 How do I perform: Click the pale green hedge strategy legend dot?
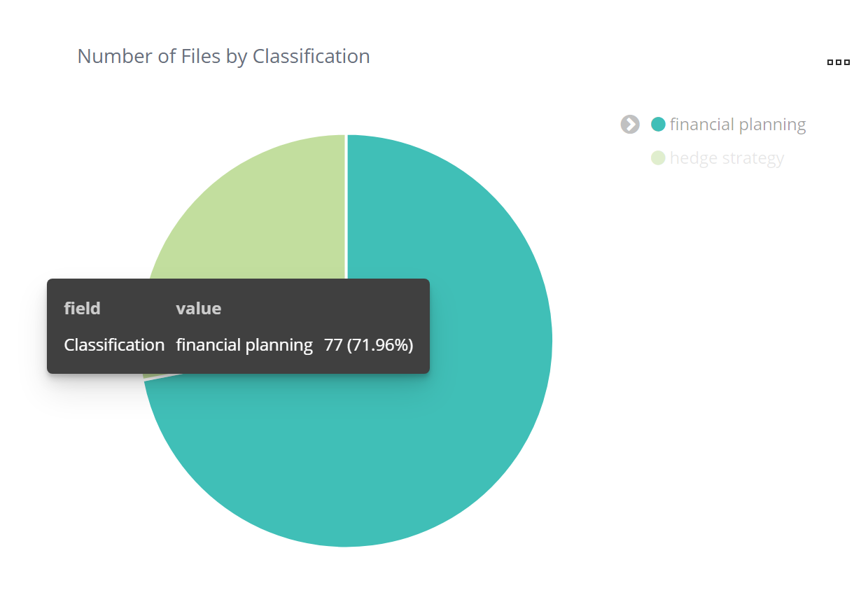658,158
